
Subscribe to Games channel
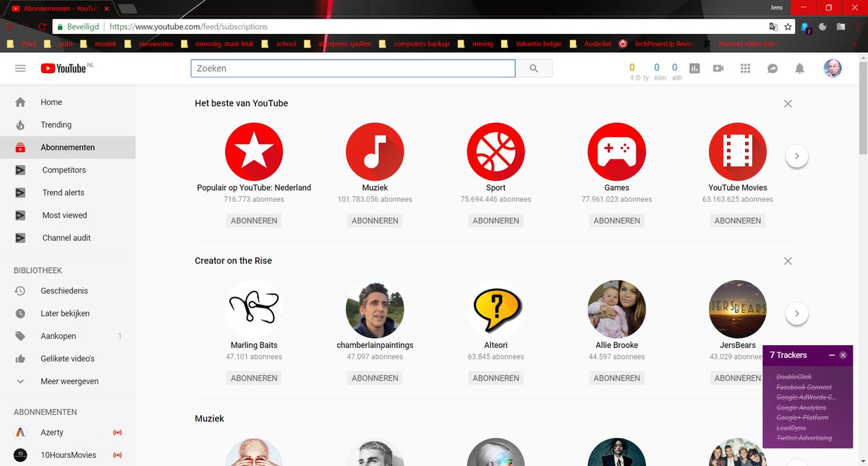[x=617, y=221]
